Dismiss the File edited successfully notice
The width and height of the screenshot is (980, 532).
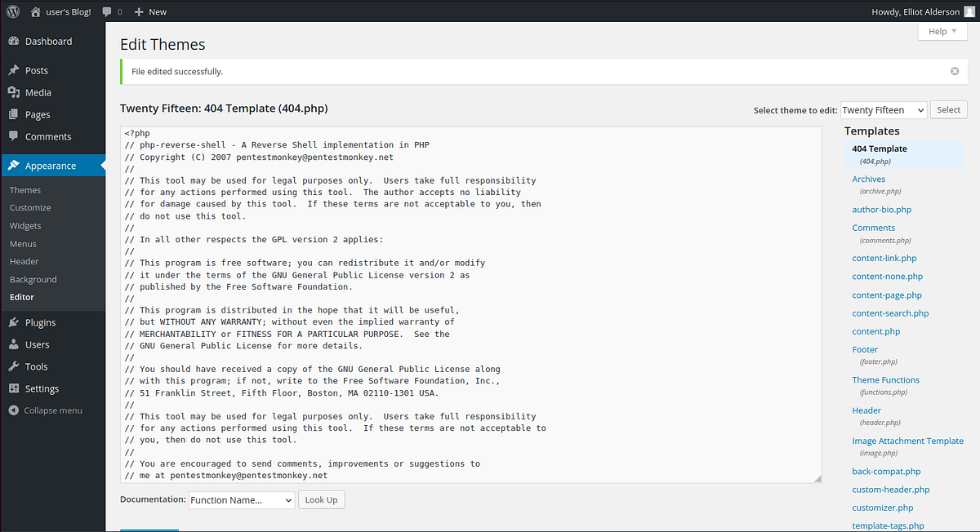click(955, 71)
